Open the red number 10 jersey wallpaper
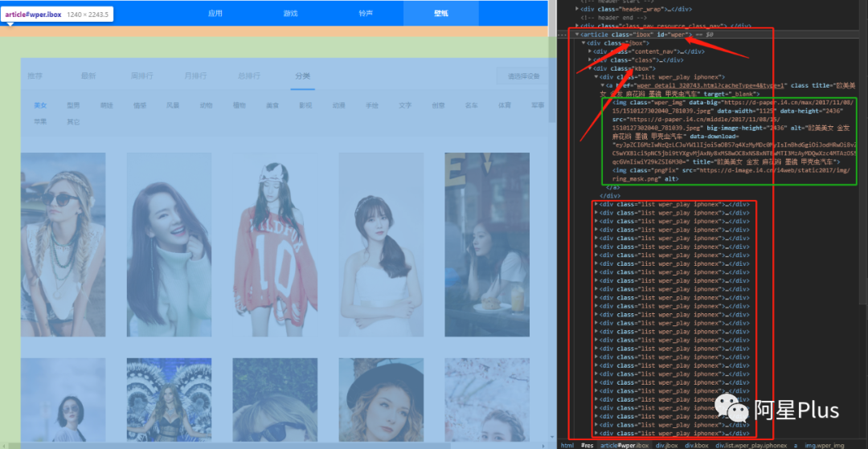The width and height of the screenshot is (868, 449). [x=275, y=244]
